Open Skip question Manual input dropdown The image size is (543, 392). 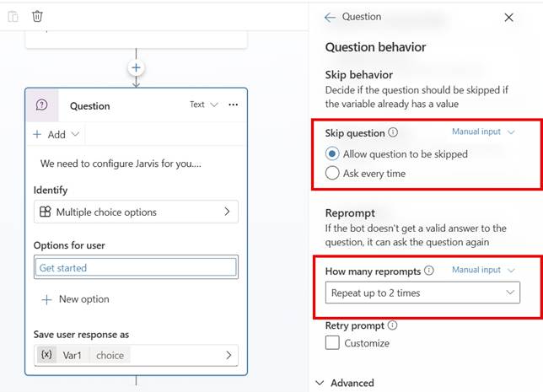(483, 132)
